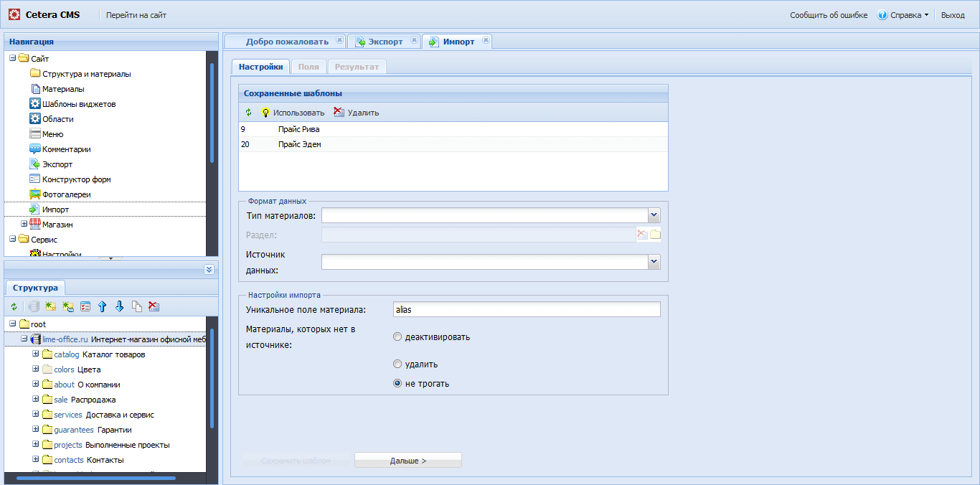980x485 pixels.
Task: Click the red-cross delete icon in Структура toolbar
Action: pyautogui.click(x=154, y=306)
